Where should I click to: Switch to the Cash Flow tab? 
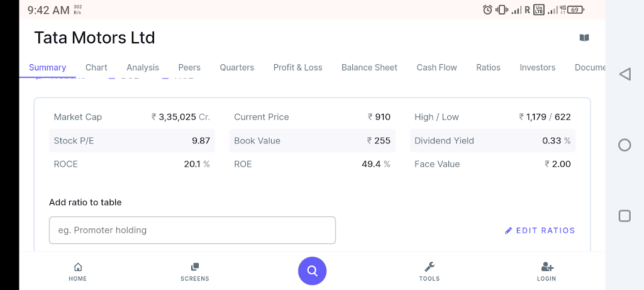pyautogui.click(x=436, y=67)
